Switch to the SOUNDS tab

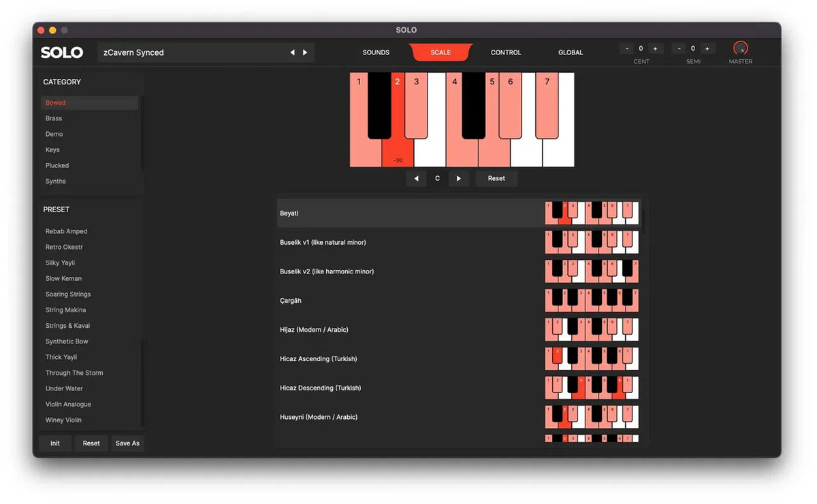[376, 52]
